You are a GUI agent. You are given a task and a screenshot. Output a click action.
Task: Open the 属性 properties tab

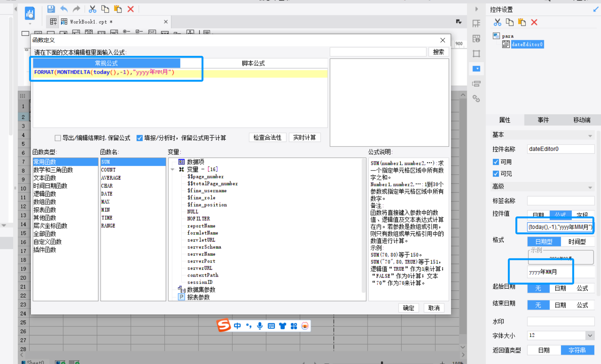click(505, 120)
